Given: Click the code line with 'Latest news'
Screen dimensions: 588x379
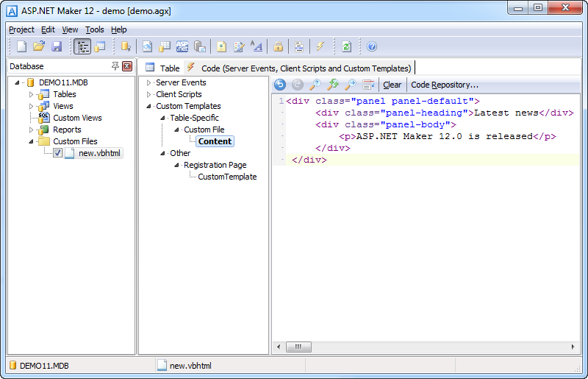Looking at the screenshot, I should tap(445, 113).
